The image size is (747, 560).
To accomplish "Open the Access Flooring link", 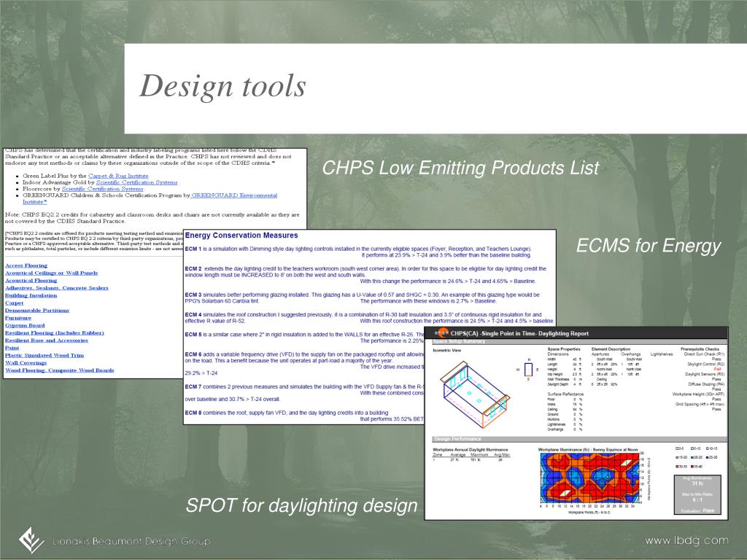I will coord(26,265).
